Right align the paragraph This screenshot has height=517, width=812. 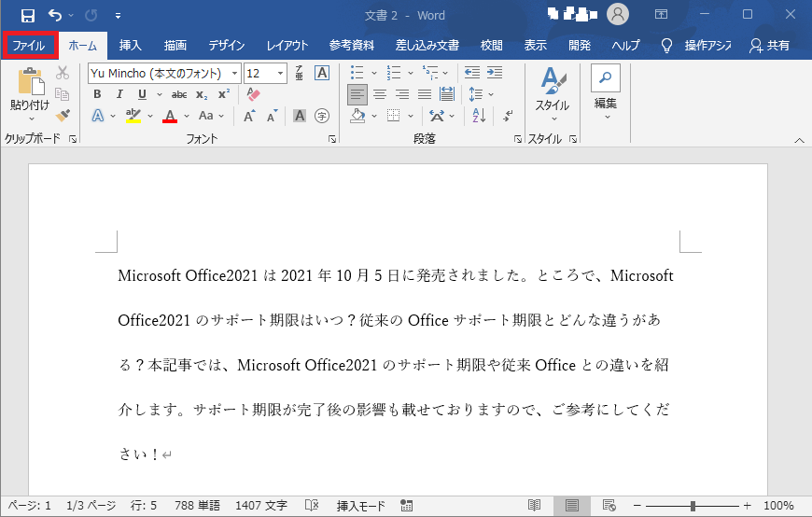point(402,94)
